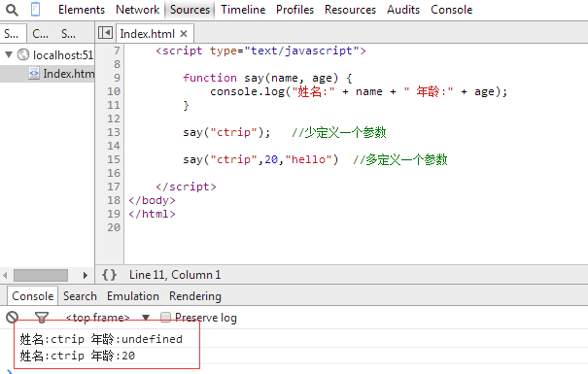Viewport: 588px width, 374px height.
Task: Click the say("ctrip",20,"hello") call
Action: [x=260, y=159]
